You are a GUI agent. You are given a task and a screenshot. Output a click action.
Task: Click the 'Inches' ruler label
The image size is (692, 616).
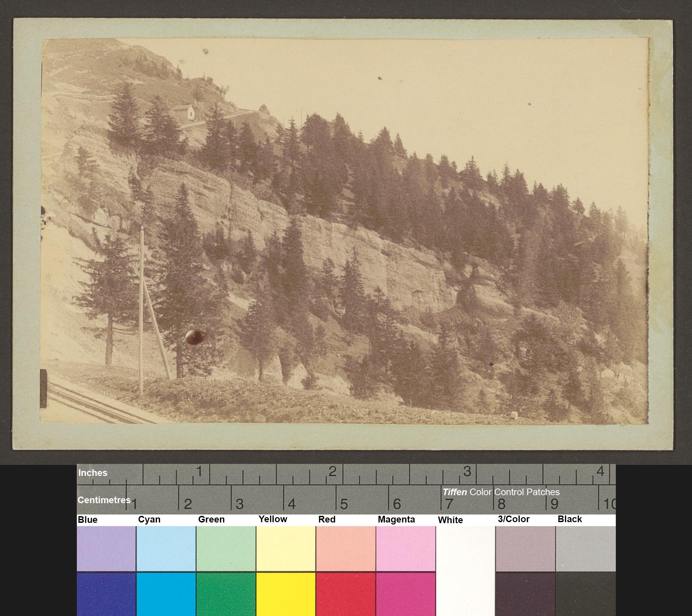92,473
